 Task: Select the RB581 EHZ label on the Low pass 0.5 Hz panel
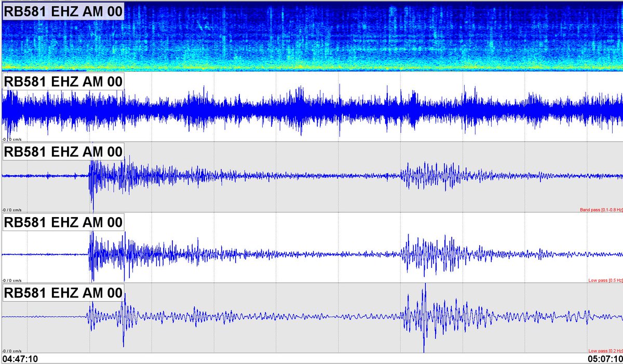coord(64,222)
